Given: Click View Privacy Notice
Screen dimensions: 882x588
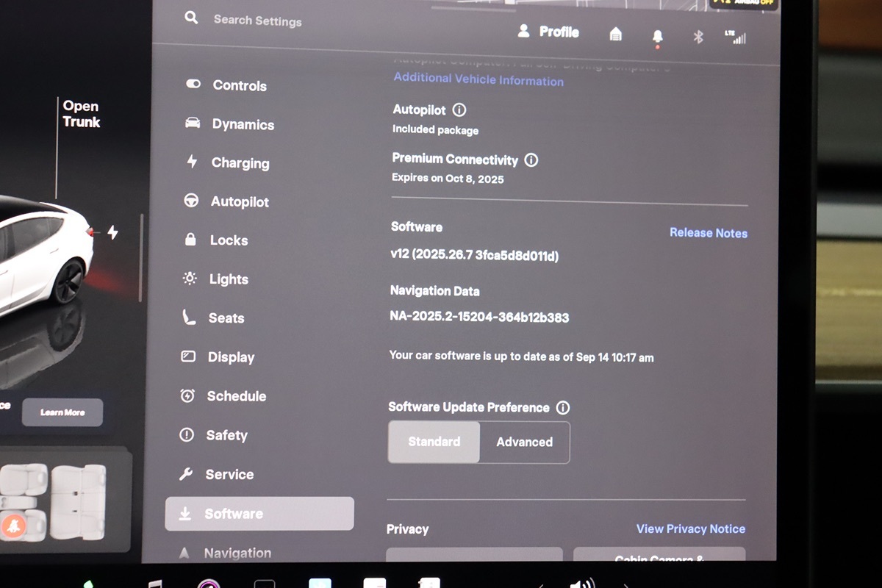Looking at the screenshot, I should coord(690,529).
